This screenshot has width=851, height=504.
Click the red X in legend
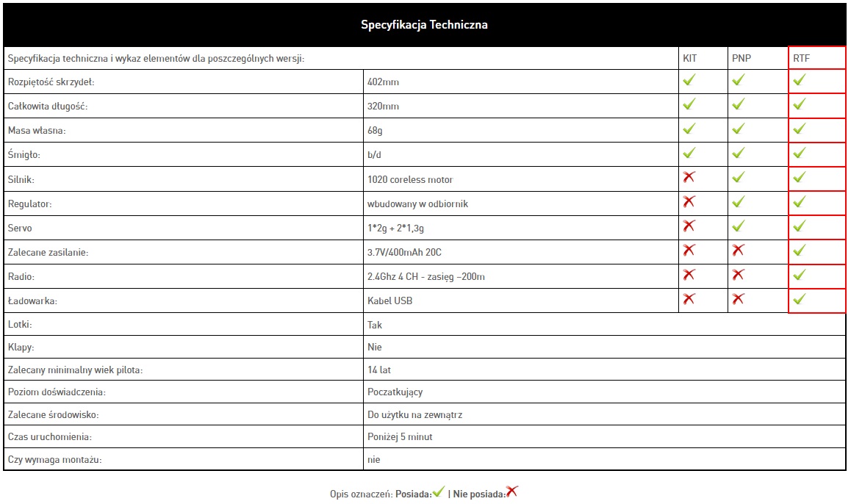tap(511, 492)
